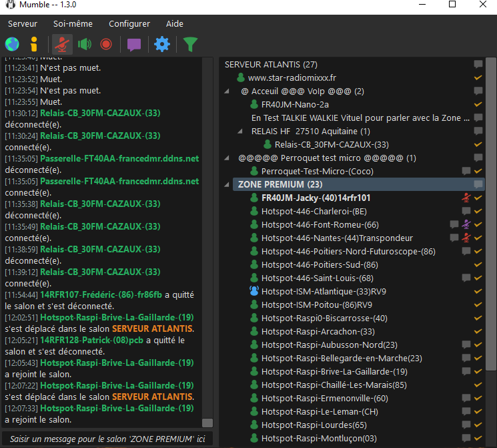Click purple muted icon on Hotspot-446-Font-Romeu row

466,224
